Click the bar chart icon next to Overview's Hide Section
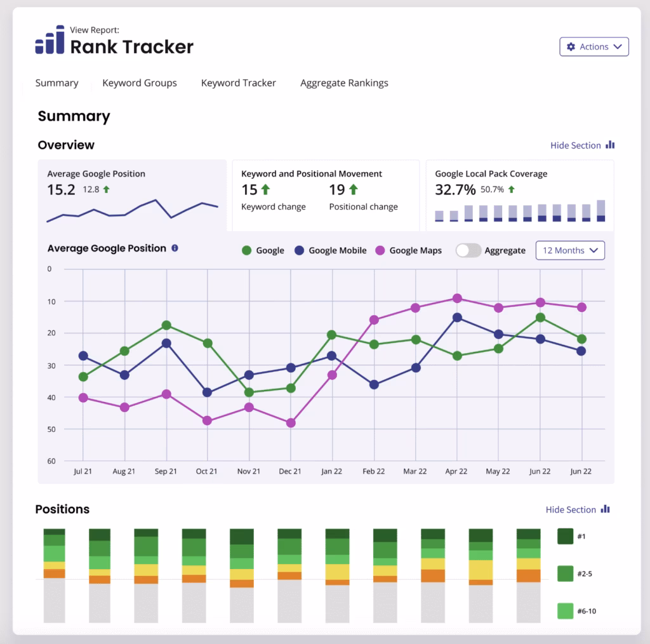The width and height of the screenshot is (650, 644). (x=609, y=145)
